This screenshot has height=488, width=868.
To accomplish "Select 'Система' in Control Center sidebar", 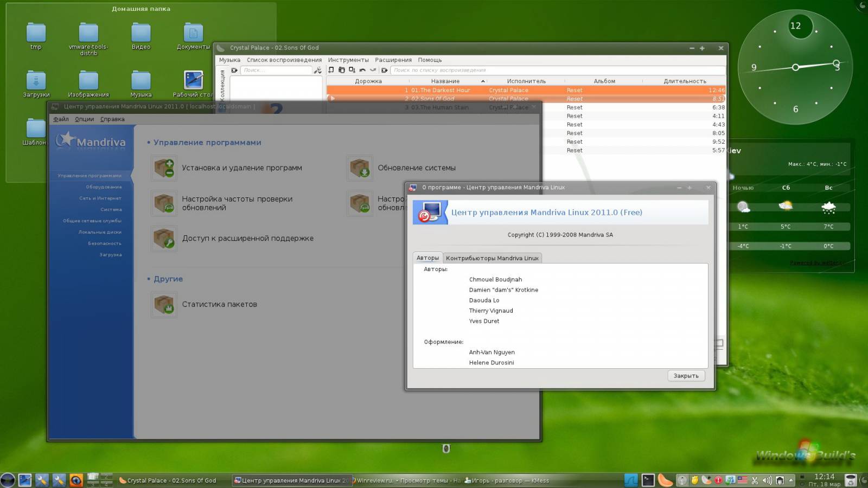I will click(x=111, y=210).
